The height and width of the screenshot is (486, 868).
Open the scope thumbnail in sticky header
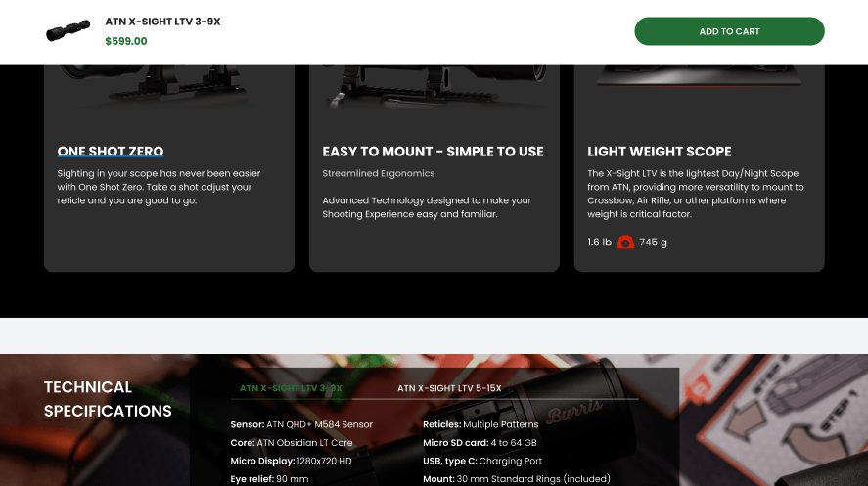tap(69, 31)
